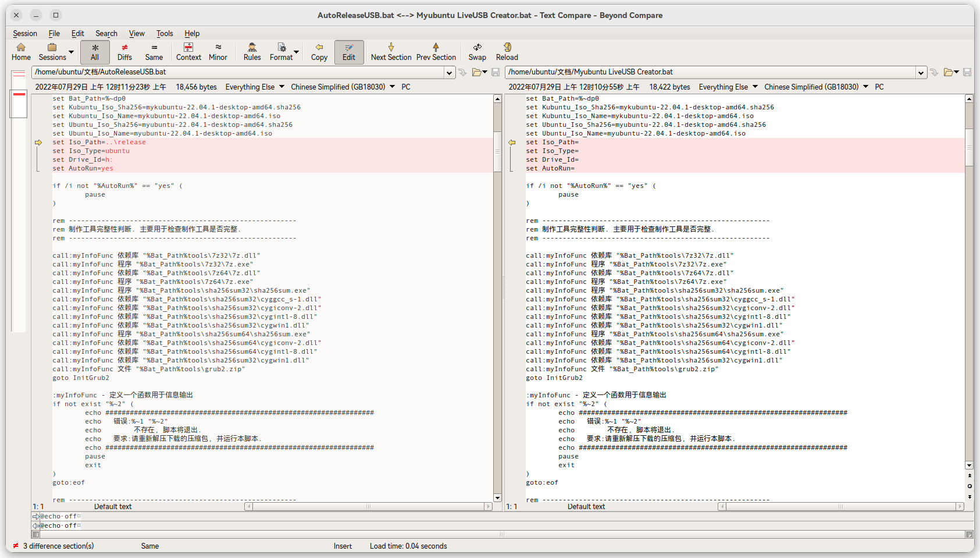Screen dimensions: 980x558
Task: Toggle the Edit mode button
Action: click(x=349, y=52)
